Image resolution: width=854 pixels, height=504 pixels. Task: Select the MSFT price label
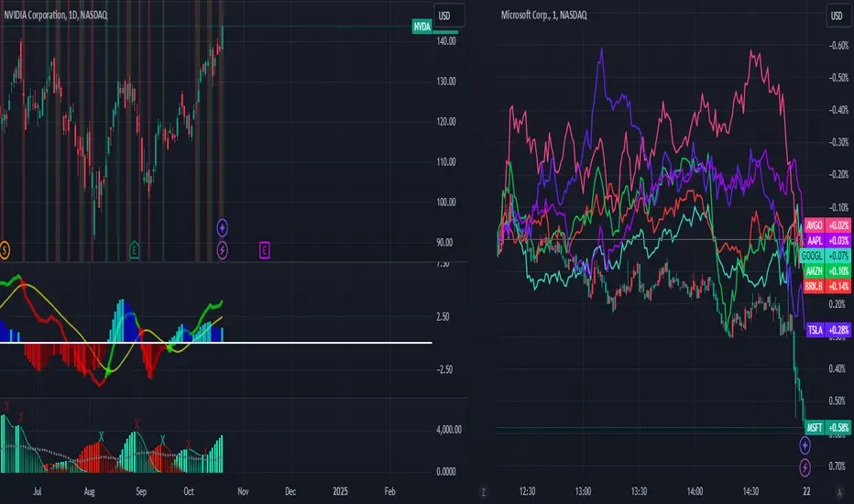814,428
